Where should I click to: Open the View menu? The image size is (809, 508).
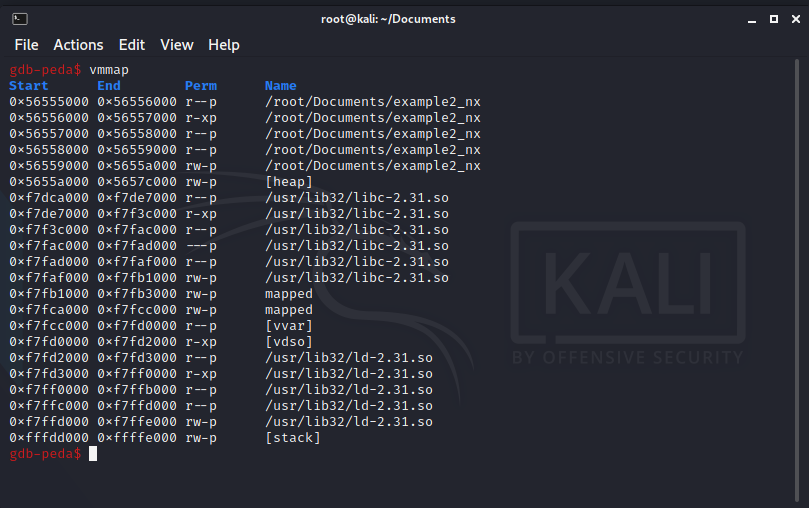176,45
